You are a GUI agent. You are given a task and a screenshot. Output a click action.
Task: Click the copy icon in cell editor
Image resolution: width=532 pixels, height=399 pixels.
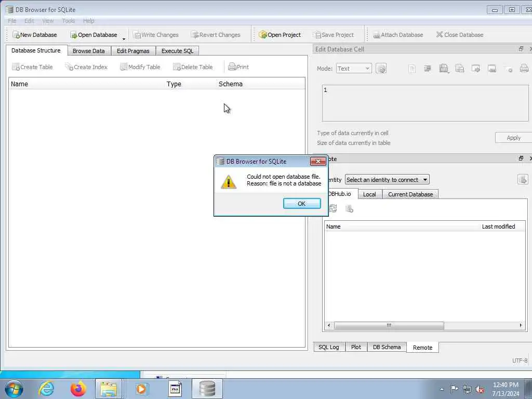pos(460,69)
